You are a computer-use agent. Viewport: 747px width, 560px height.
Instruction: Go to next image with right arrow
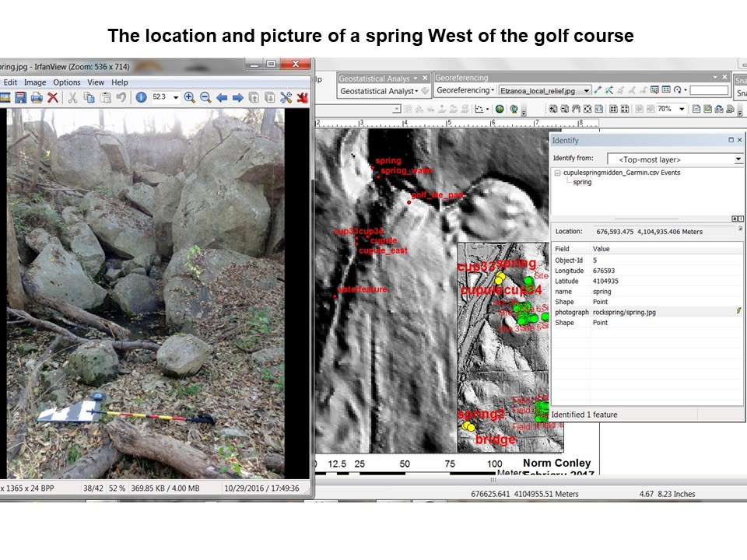pos(237,97)
